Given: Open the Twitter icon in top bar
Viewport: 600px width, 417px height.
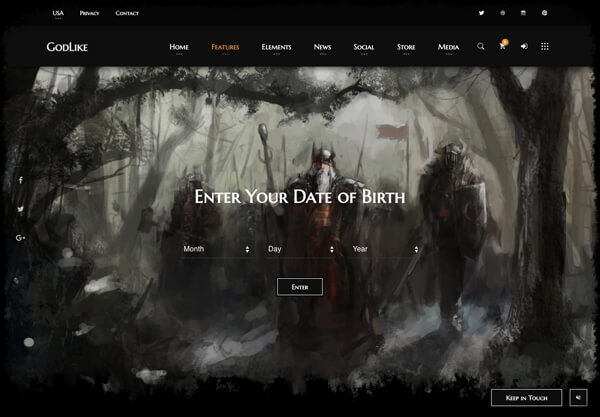Looking at the screenshot, I should [481, 13].
